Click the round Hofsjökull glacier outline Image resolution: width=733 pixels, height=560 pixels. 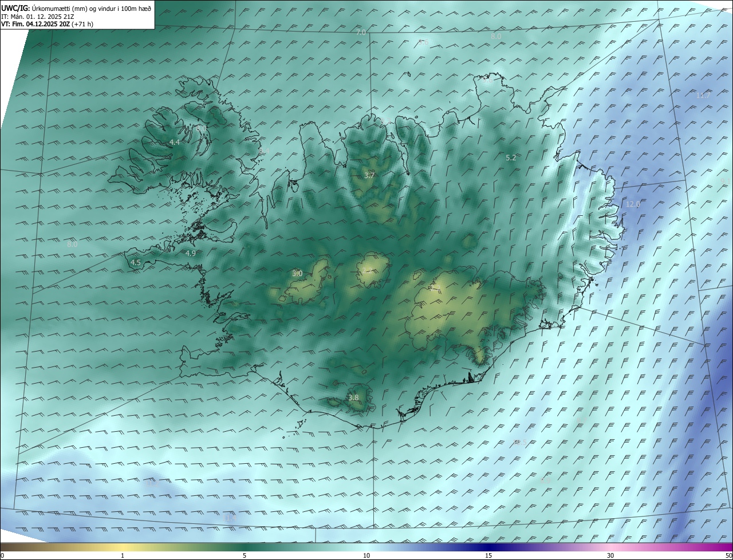tap(373, 271)
